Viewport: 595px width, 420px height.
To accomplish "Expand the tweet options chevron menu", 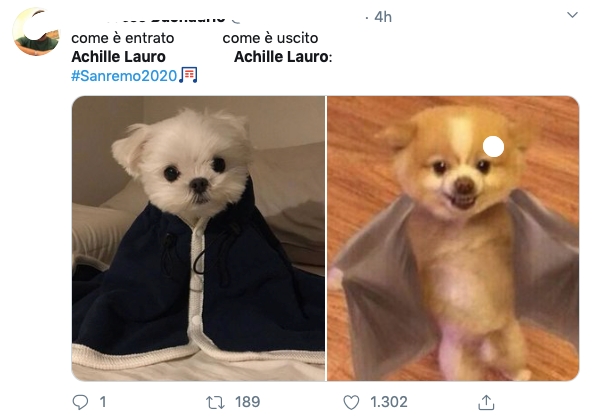I will point(572,15).
